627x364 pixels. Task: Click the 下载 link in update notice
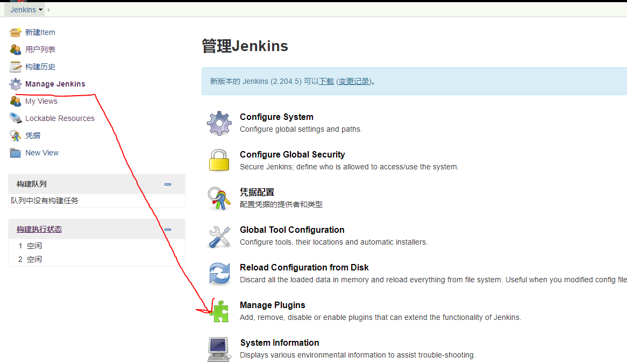326,81
